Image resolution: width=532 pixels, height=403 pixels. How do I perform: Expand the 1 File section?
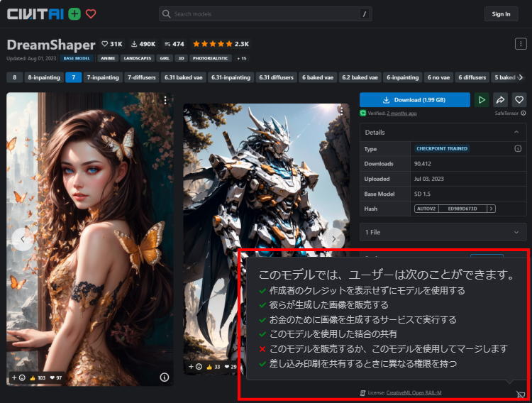[443, 232]
